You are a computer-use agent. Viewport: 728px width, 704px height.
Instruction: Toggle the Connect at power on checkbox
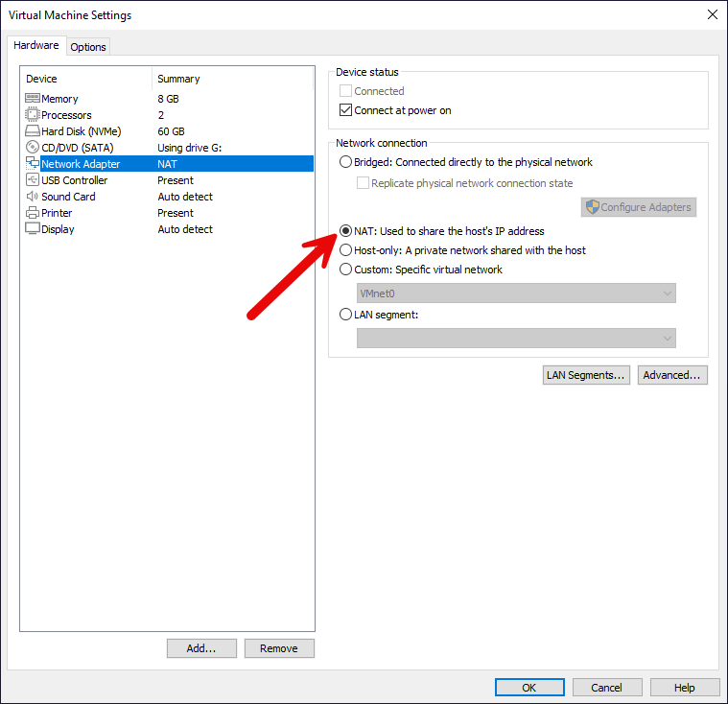click(346, 110)
